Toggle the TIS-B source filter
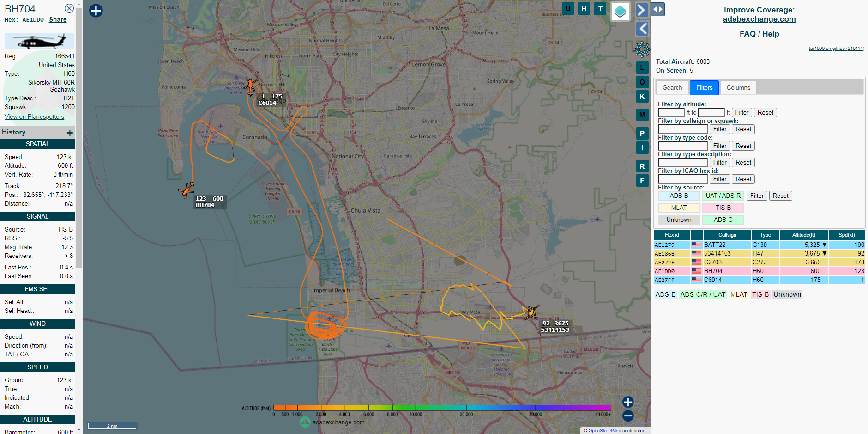 click(x=723, y=208)
